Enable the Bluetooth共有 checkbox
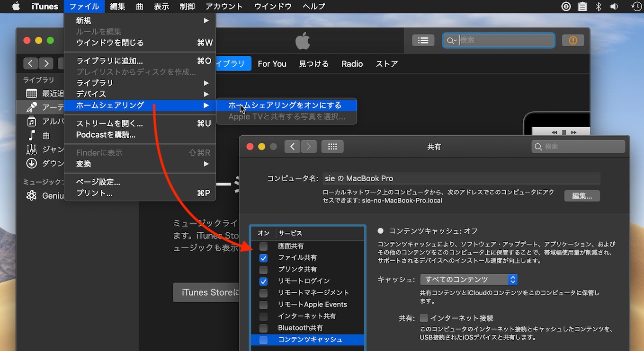 point(263,328)
